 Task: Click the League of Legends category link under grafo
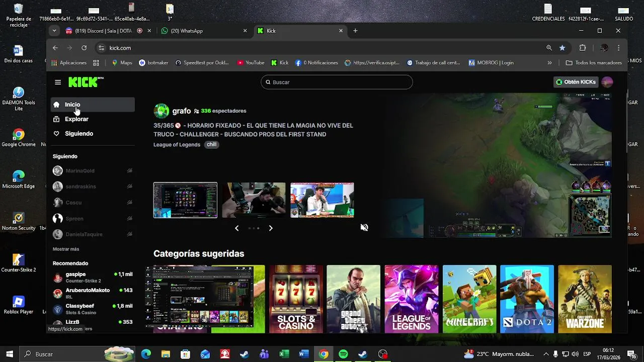[177, 145]
